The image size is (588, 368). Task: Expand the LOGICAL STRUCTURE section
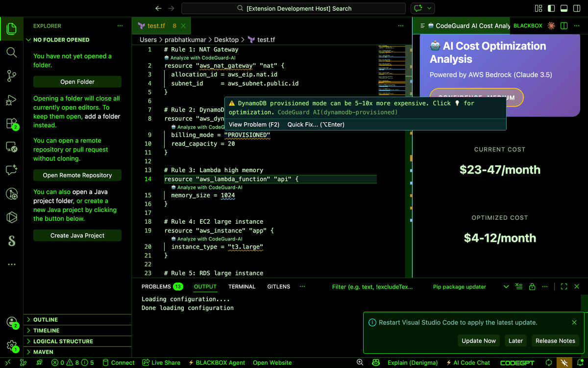pos(77,341)
